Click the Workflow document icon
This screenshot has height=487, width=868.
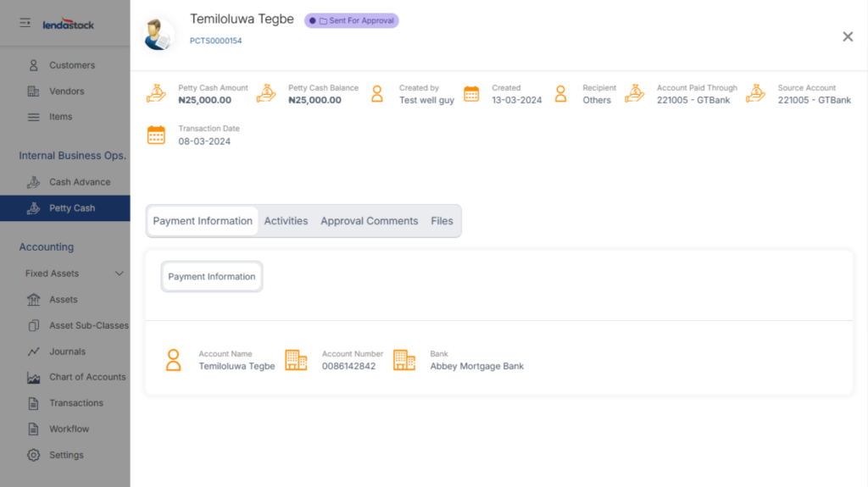click(x=34, y=429)
